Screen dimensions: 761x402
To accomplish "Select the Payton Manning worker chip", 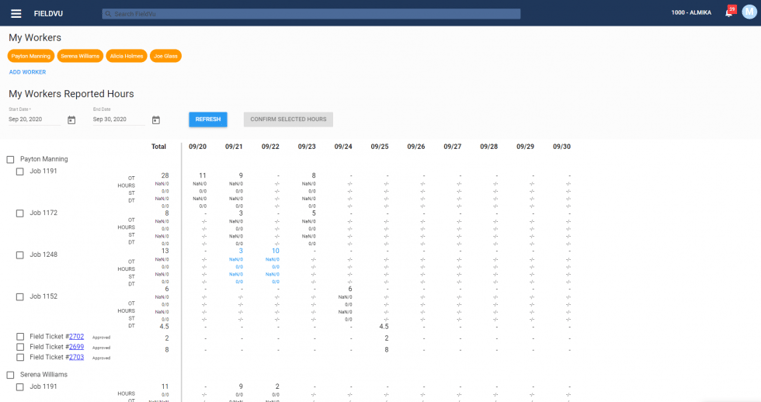I will coord(31,56).
